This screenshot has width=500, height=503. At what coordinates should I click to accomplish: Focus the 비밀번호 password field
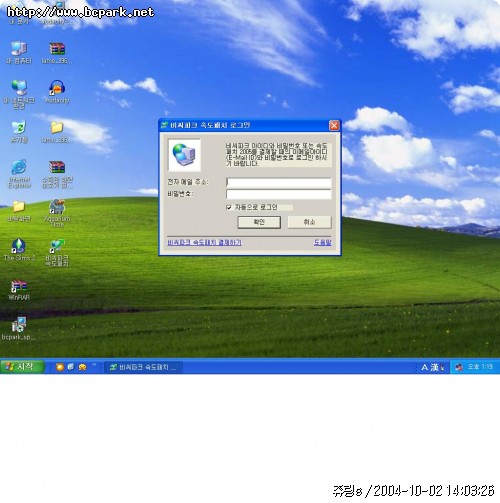tap(279, 194)
